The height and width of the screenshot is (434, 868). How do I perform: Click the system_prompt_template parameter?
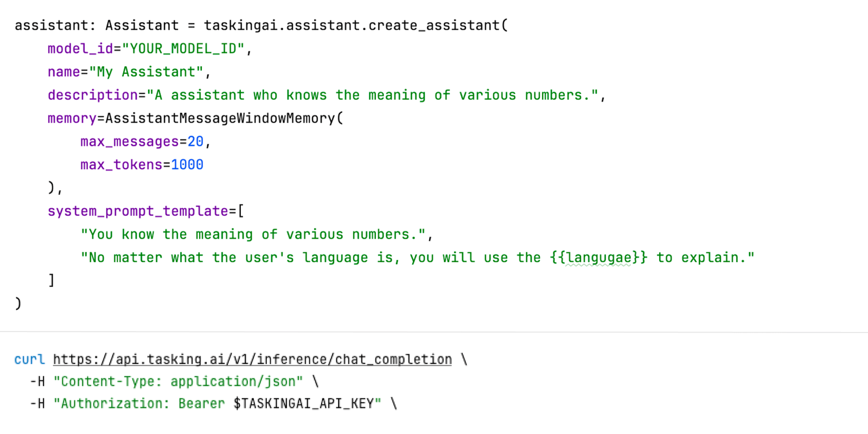coord(138,212)
